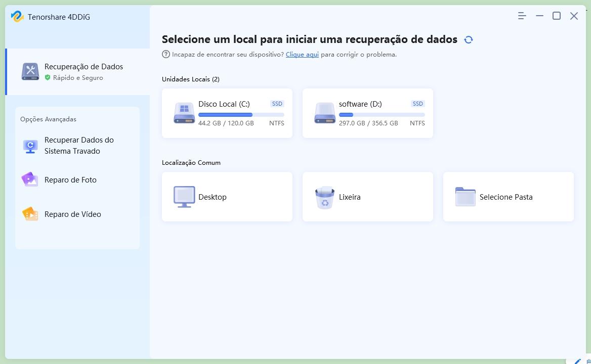
Task: Click the Tenorshare 4DDiG logo icon
Action: [17, 17]
